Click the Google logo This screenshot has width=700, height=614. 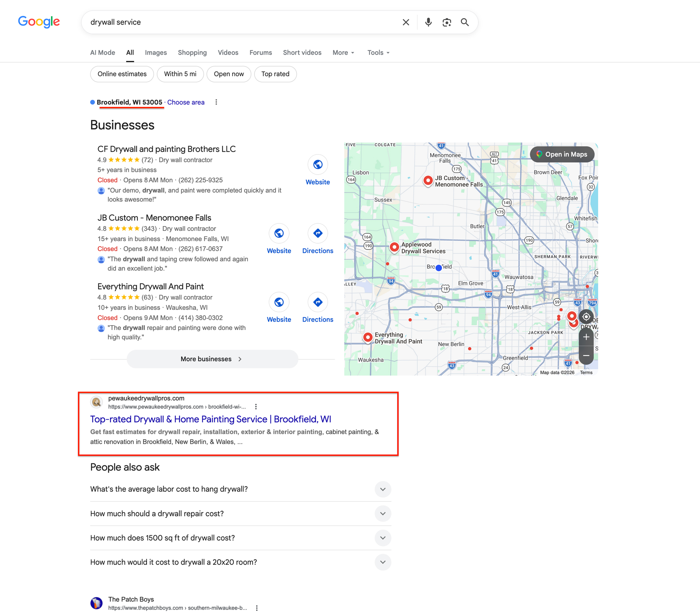(x=39, y=22)
